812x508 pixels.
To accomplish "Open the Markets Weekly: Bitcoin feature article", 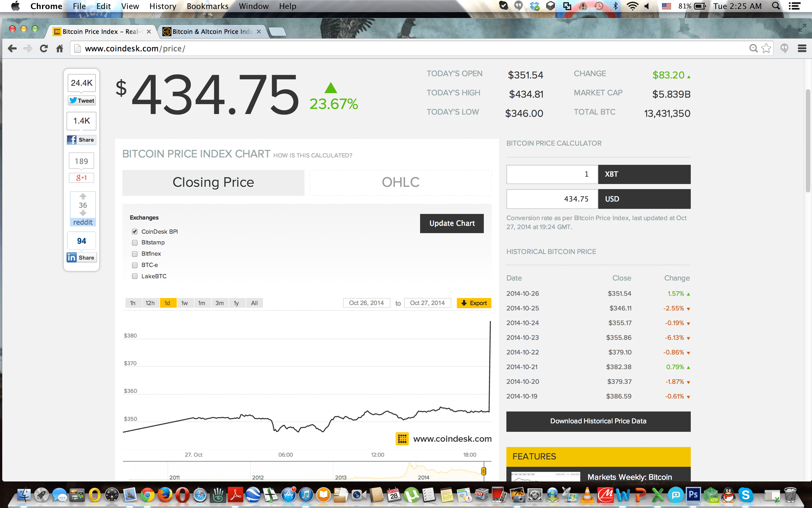I will [x=630, y=477].
